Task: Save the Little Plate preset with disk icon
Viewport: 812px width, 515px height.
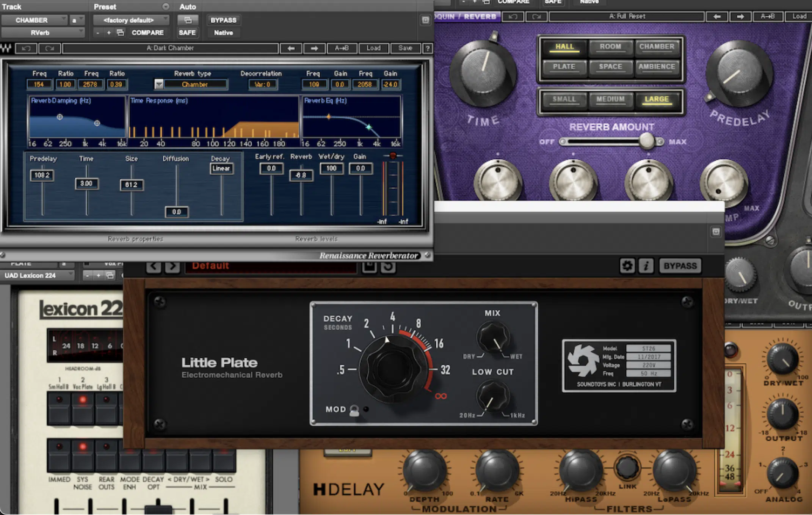Action: [x=369, y=267]
